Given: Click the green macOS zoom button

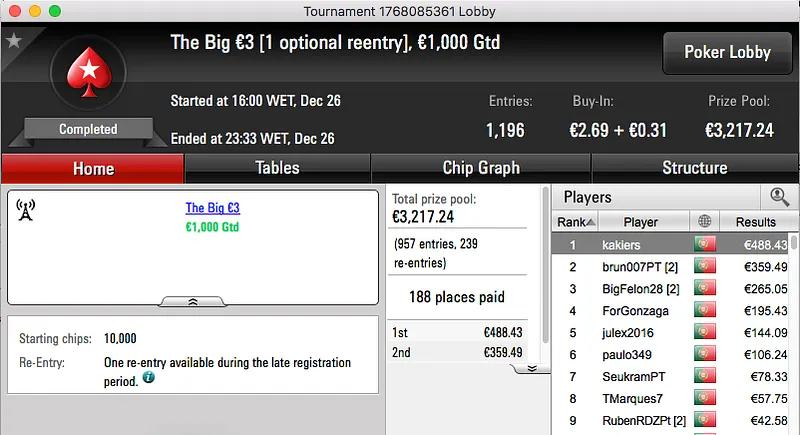Looking at the screenshot, I should [54, 10].
